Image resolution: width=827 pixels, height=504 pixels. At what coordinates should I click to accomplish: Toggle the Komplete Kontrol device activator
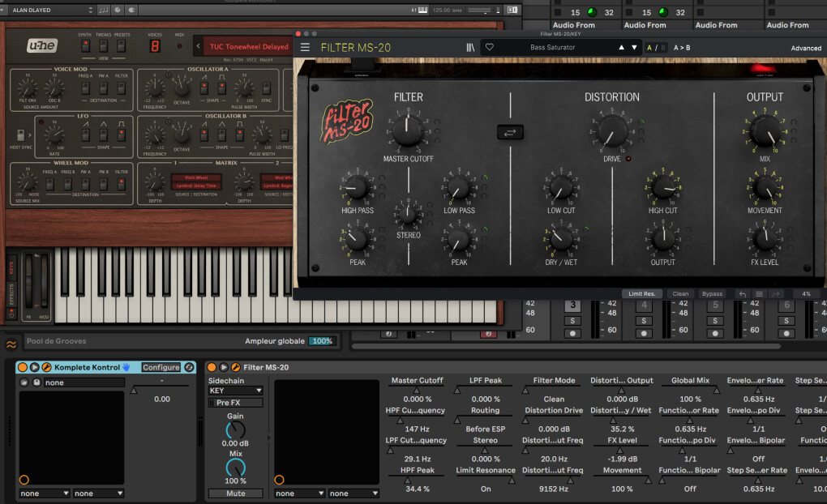pos(23,367)
